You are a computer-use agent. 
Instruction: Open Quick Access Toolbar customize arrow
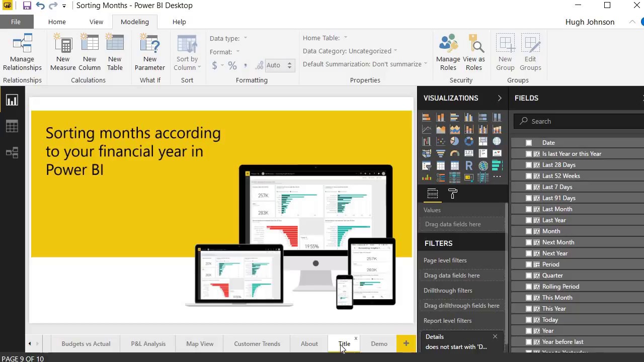point(64,6)
